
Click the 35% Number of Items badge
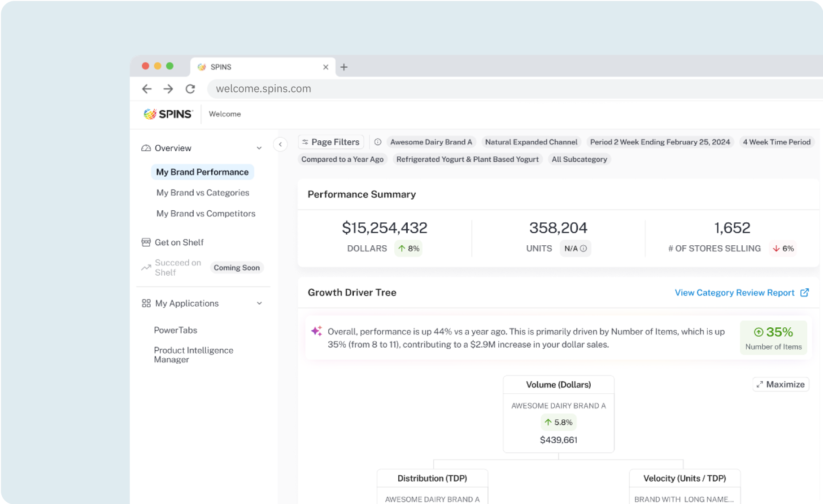[x=774, y=338]
